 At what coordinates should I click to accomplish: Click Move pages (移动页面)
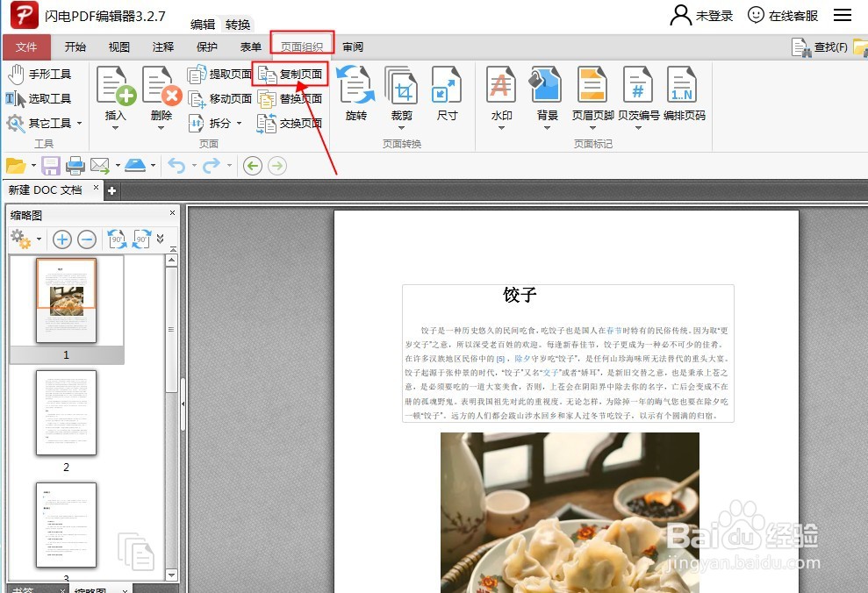[x=219, y=98]
